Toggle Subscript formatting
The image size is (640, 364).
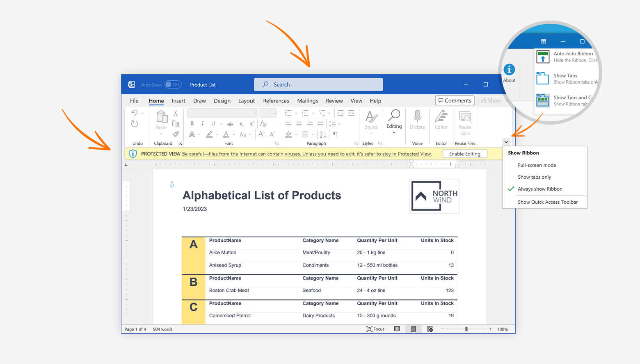[x=241, y=124]
